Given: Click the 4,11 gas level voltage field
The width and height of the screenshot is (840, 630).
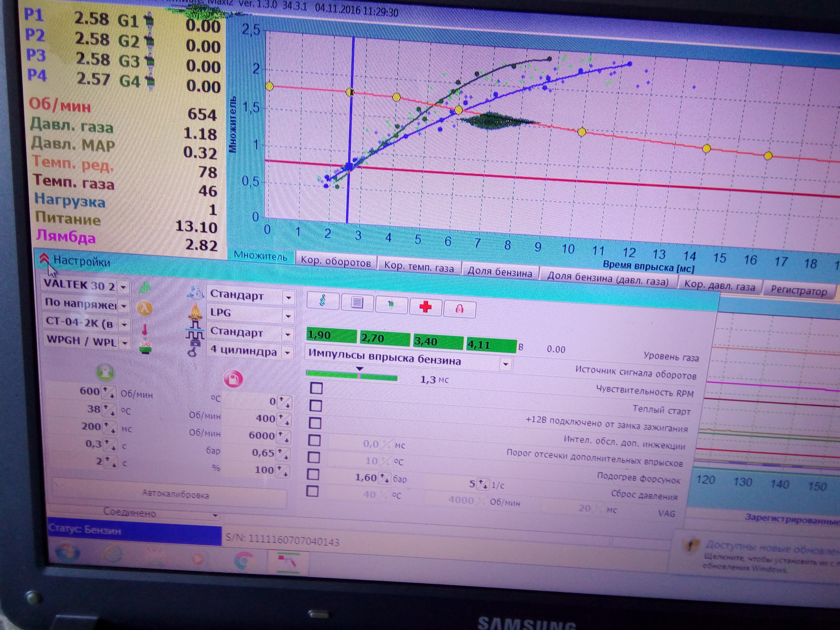Looking at the screenshot, I should (x=491, y=345).
